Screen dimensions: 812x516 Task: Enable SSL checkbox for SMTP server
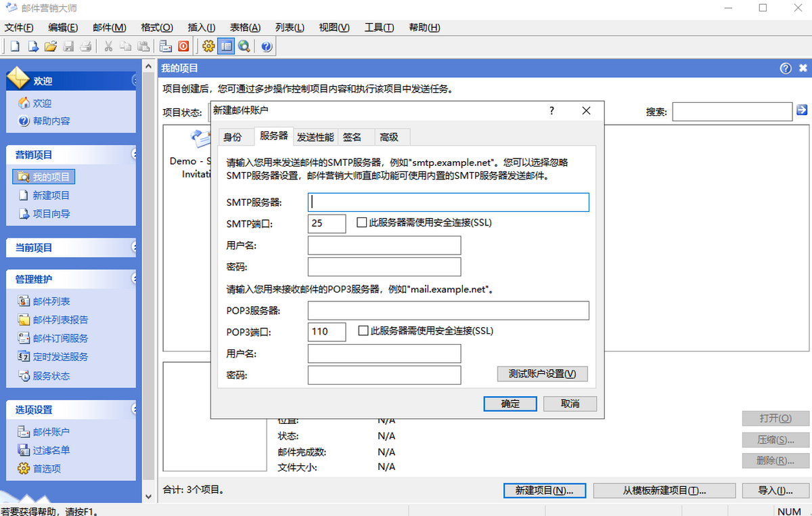coord(362,222)
